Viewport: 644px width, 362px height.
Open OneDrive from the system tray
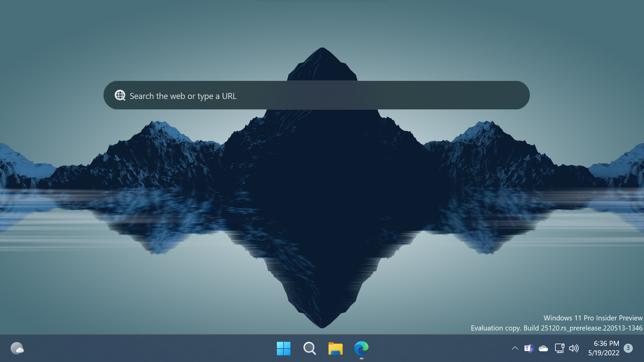[x=544, y=348]
